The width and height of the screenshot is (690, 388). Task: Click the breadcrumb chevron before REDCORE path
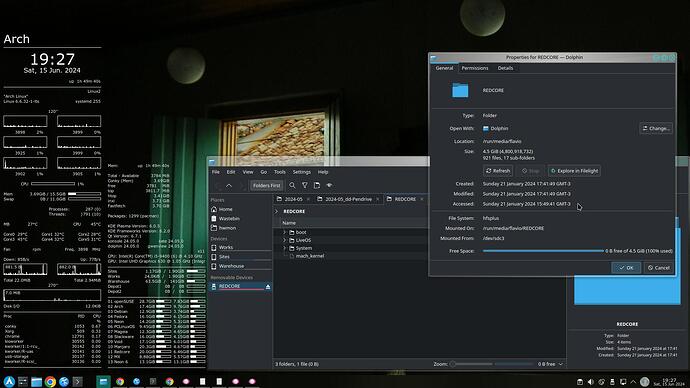point(277,212)
